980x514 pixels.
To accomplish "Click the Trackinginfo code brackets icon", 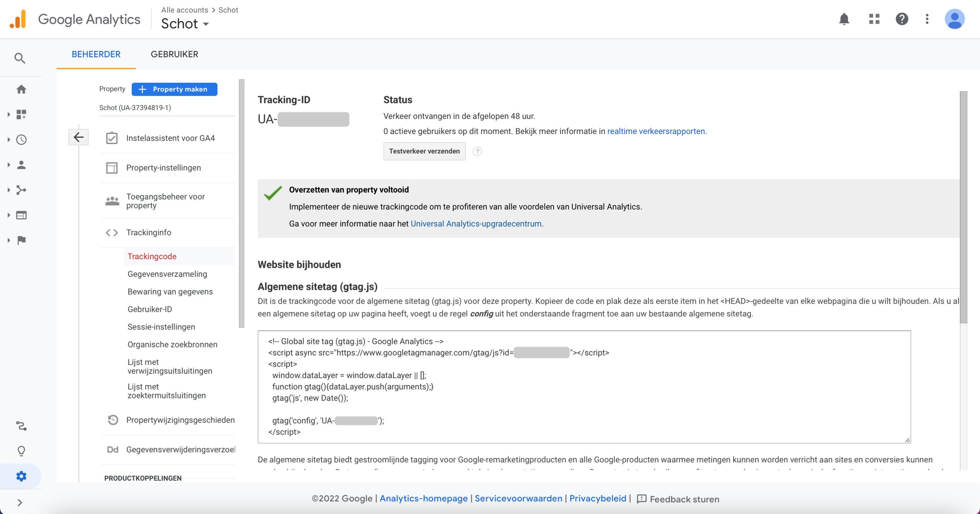I will 112,232.
